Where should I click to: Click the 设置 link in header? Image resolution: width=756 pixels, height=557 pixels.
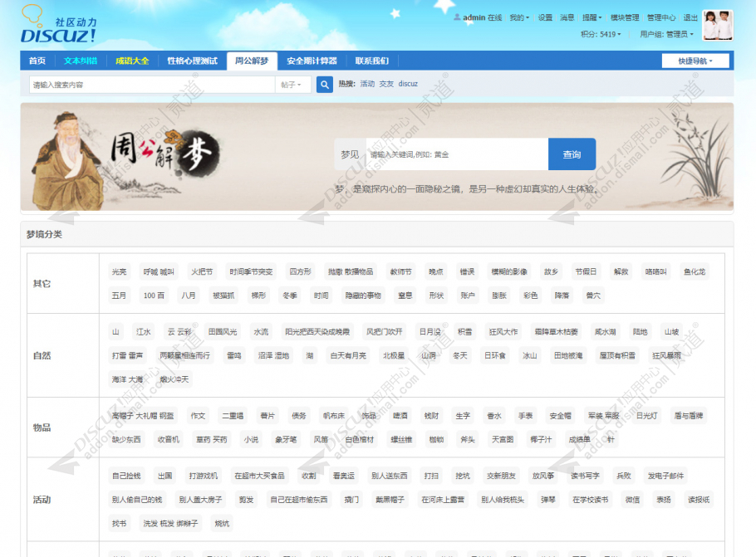click(545, 17)
